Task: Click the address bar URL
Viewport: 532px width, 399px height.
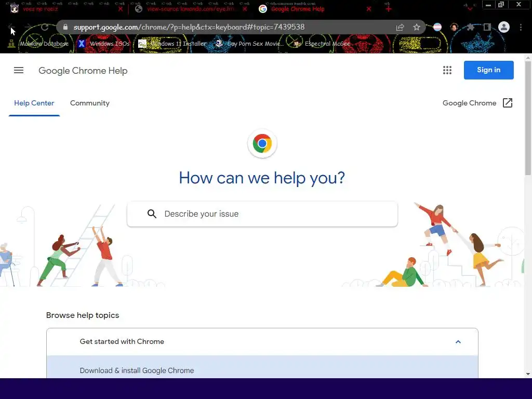Action: click(x=189, y=27)
